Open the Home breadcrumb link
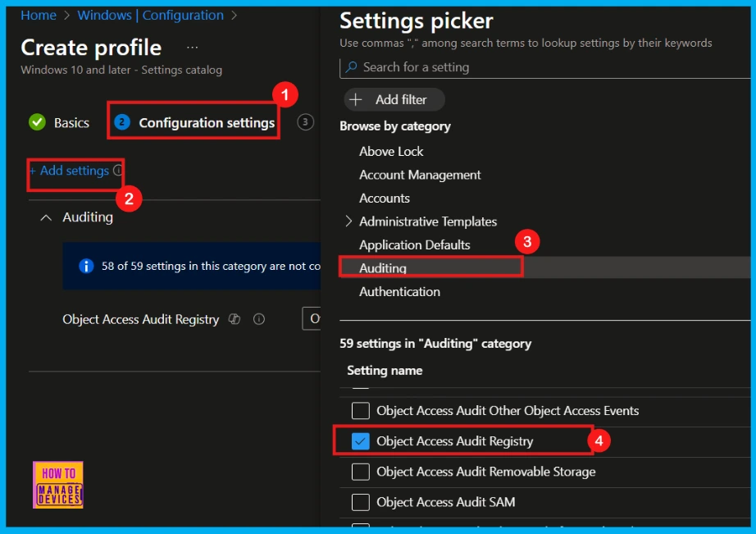Viewport: 756px width, 534px height. (x=39, y=16)
